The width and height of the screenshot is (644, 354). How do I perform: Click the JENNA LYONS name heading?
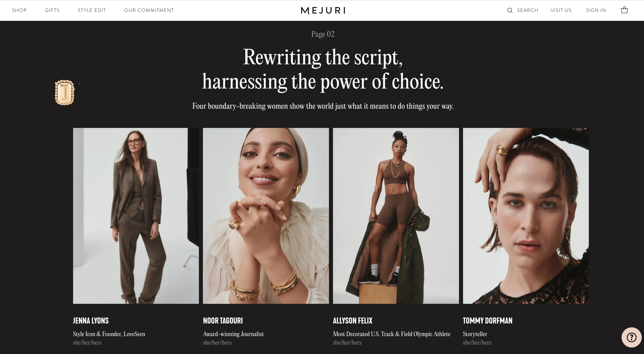click(91, 321)
